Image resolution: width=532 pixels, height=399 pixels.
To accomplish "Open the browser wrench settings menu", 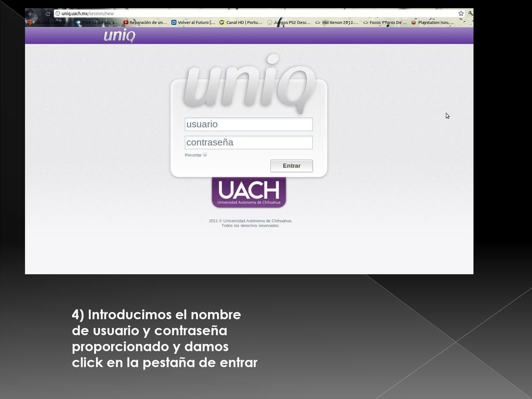I will tap(470, 13).
